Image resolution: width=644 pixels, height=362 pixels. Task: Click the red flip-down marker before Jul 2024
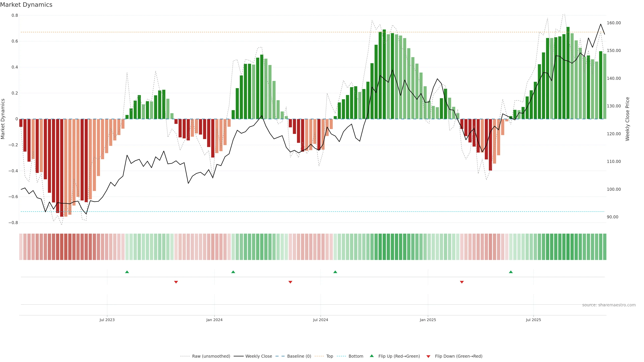point(290,282)
